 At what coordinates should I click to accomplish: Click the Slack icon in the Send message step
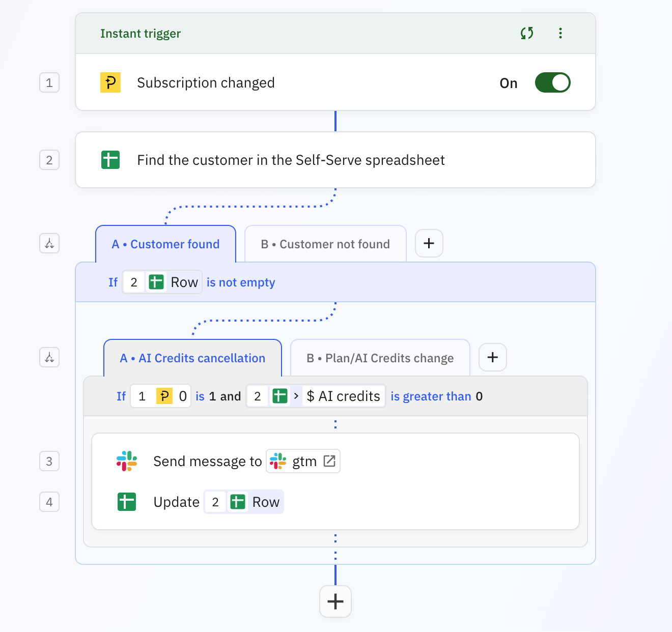127,461
